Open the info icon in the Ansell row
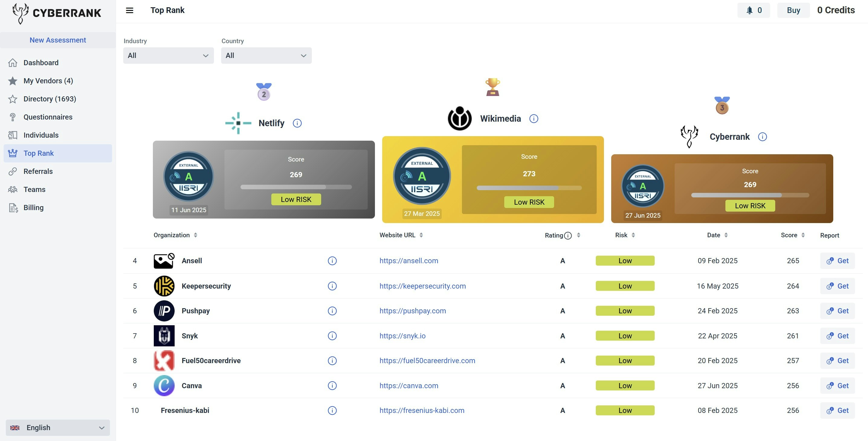 (x=332, y=261)
